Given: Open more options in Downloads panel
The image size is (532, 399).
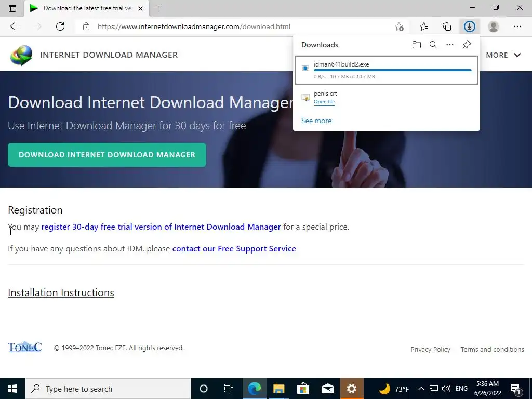Looking at the screenshot, I should click(x=450, y=45).
